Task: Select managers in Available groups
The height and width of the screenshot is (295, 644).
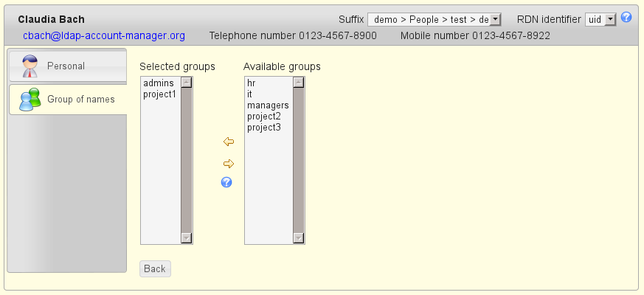Action: [x=268, y=105]
